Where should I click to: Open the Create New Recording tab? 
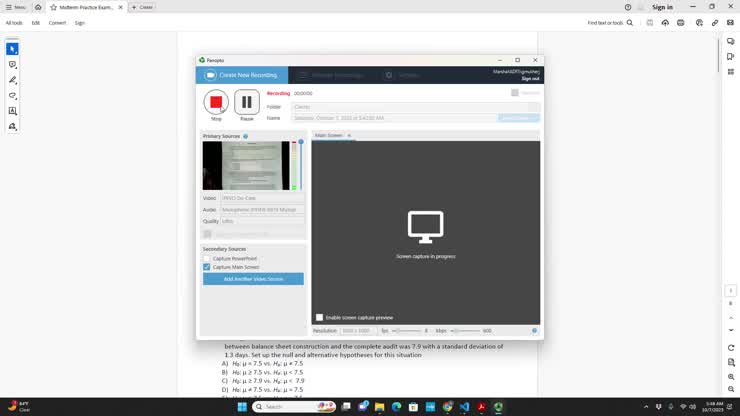pyautogui.click(x=242, y=75)
